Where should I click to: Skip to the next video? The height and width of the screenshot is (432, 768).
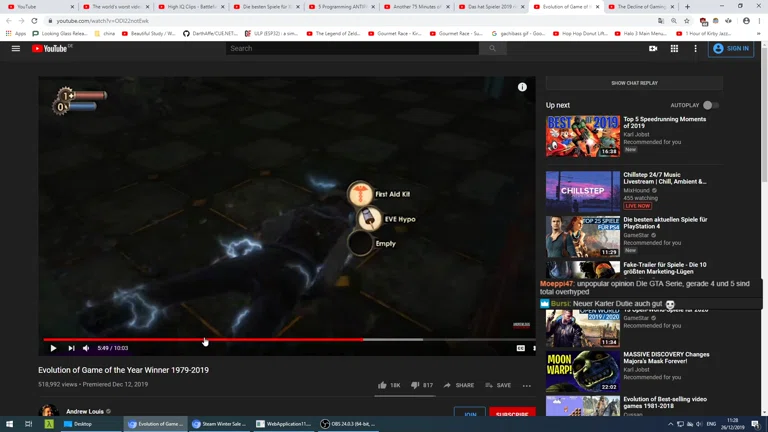tap(72, 348)
